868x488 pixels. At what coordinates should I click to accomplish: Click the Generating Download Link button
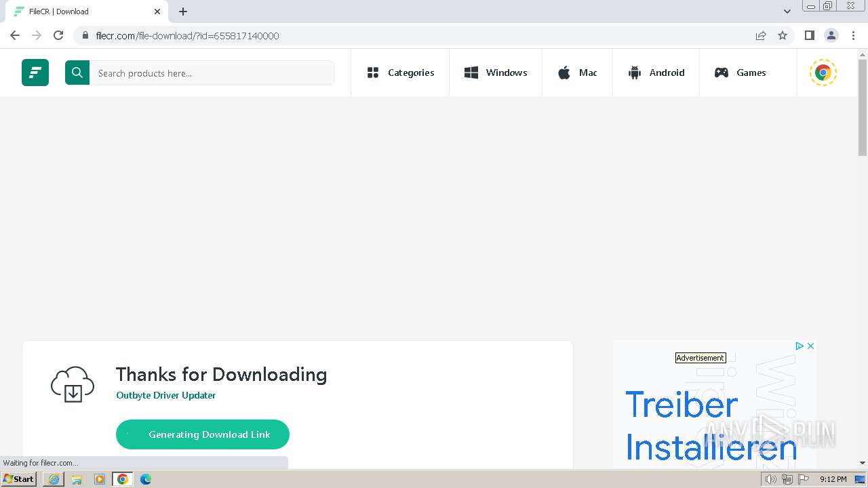click(x=203, y=434)
